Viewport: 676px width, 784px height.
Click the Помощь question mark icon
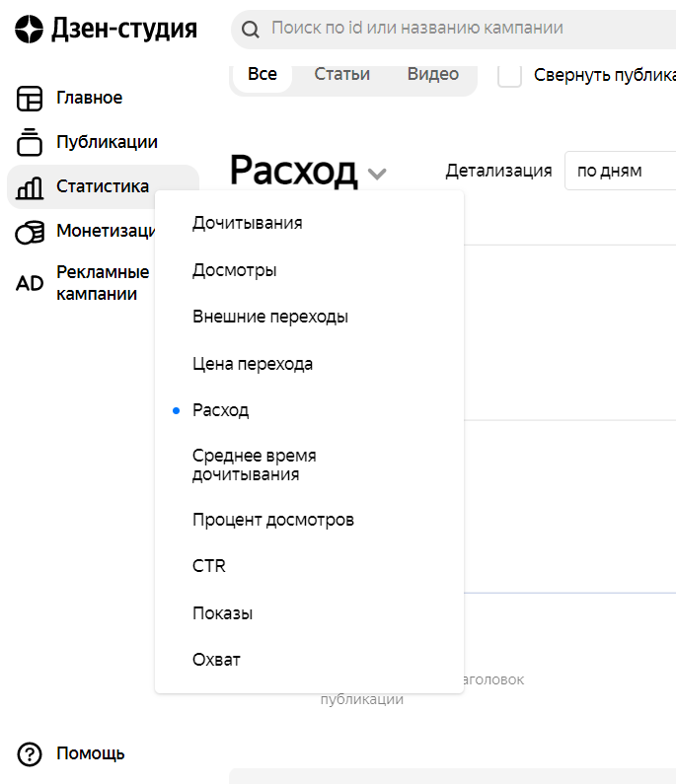pyautogui.click(x=30, y=754)
